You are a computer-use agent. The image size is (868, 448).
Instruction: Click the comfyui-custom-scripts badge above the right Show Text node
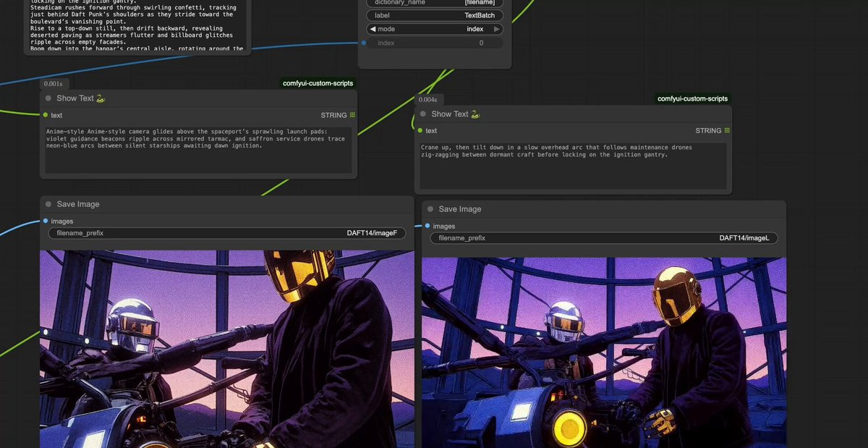coord(693,99)
